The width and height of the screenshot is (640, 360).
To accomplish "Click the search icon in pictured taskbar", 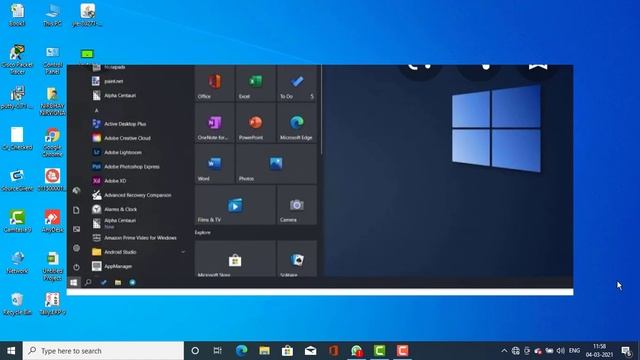I will 88,282.
